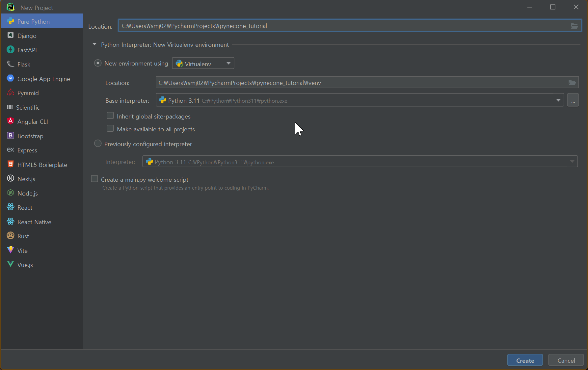Click the React atom icon
588x370 pixels.
coord(11,207)
